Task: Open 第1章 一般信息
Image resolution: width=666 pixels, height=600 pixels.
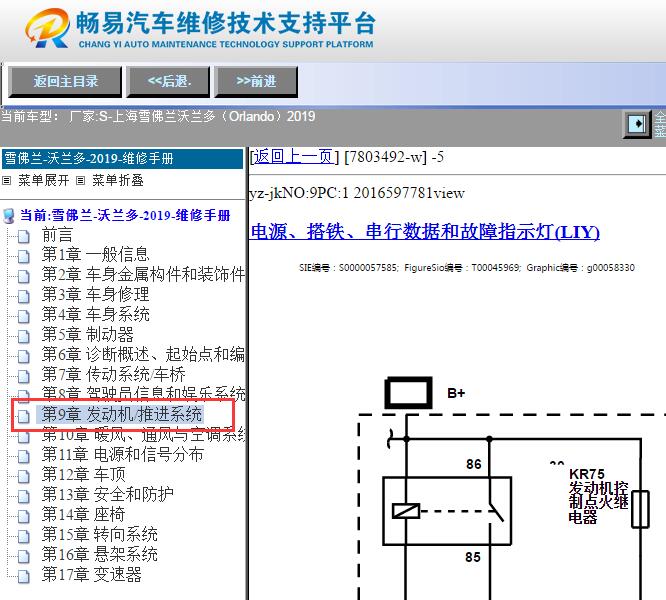Action: click(95, 254)
